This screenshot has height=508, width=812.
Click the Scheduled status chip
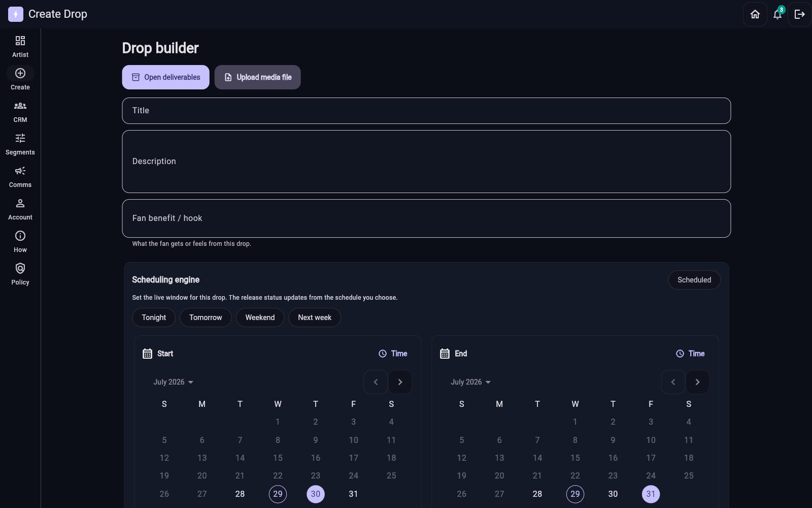(694, 280)
